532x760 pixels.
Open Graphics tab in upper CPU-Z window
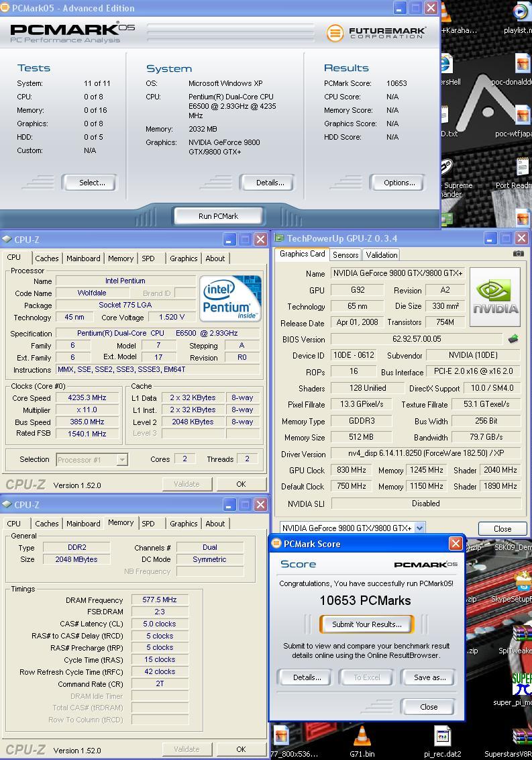pyautogui.click(x=184, y=258)
